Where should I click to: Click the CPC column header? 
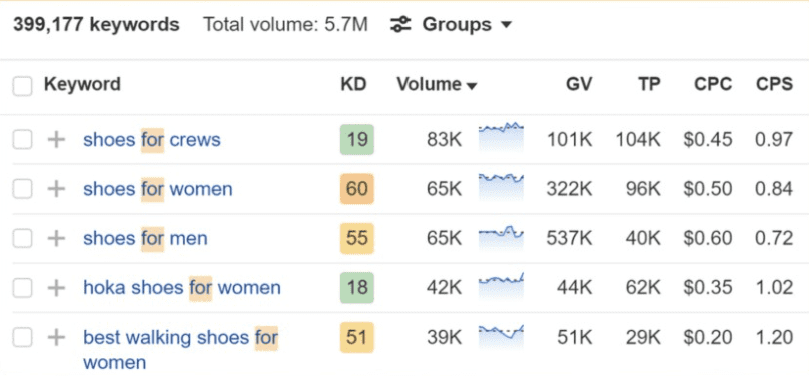[713, 84]
